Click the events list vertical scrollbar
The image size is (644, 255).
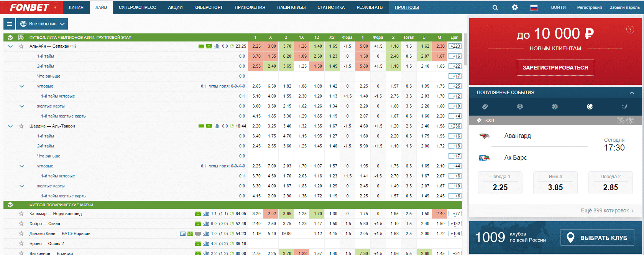(x=466, y=49)
